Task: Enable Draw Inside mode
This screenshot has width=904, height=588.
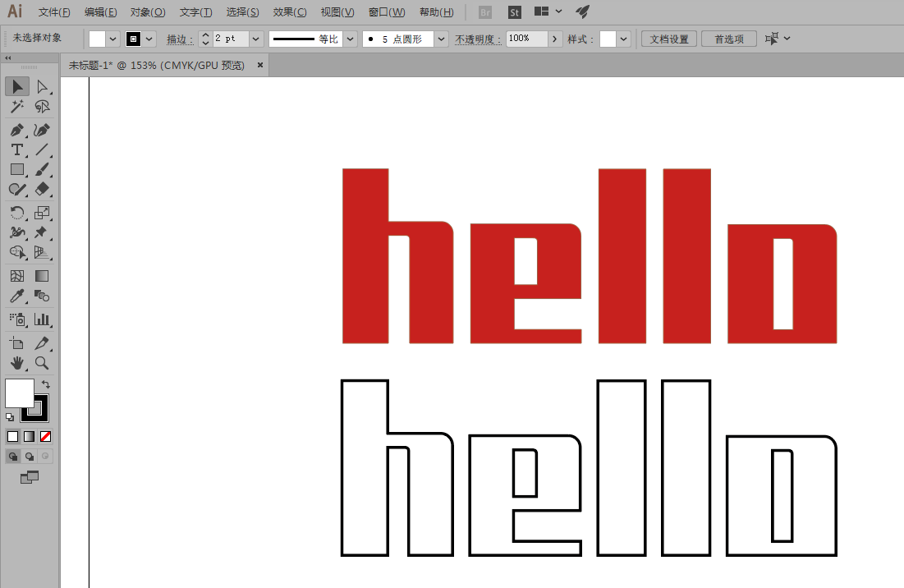Action: pos(45,457)
